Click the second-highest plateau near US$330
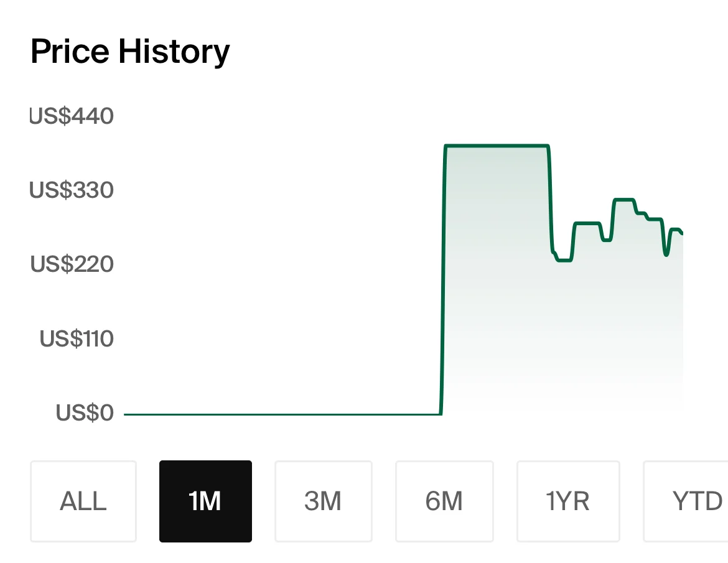 pyautogui.click(x=623, y=200)
